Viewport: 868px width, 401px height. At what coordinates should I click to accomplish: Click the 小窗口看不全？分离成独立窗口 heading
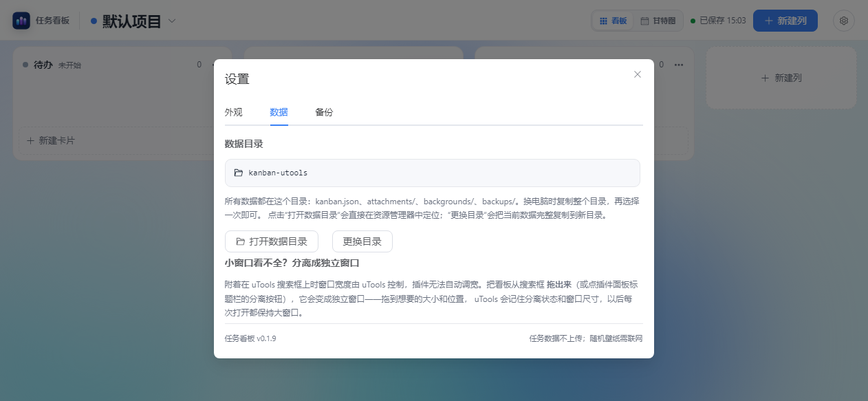[292, 263]
